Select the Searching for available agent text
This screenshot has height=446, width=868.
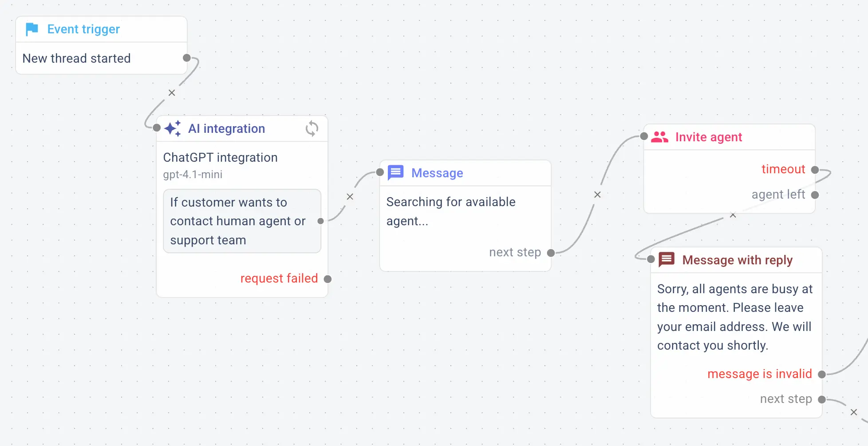451,211
